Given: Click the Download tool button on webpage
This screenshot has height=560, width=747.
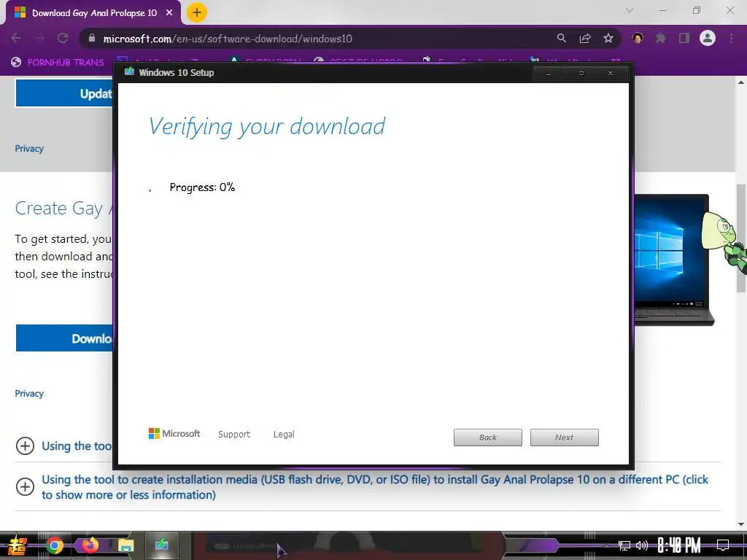Looking at the screenshot, I should tap(64, 338).
